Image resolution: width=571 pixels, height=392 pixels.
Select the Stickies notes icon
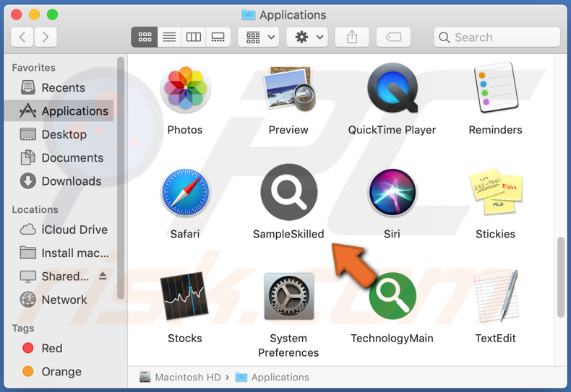pos(497,191)
